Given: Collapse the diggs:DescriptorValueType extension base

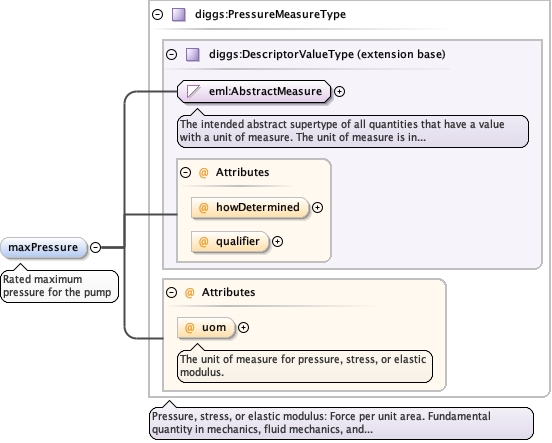Looking at the screenshot, I should click(x=171, y=54).
